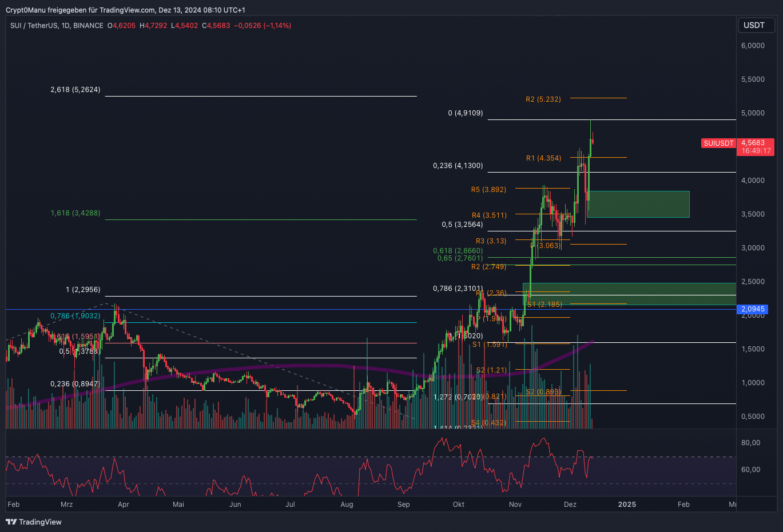This screenshot has height=532, width=783.
Task: Click the Dez label on time axis
Action: pyautogui.click(x=570, y=505)
